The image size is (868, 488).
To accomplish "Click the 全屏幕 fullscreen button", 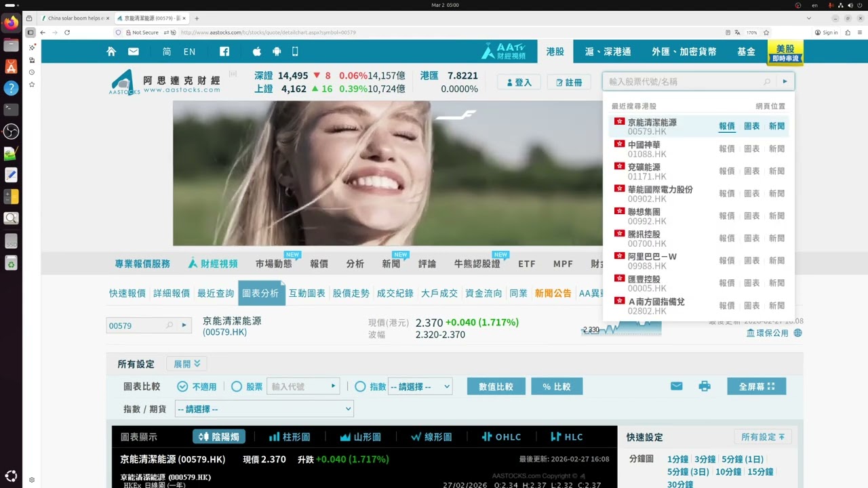I will tap(757, 386).
